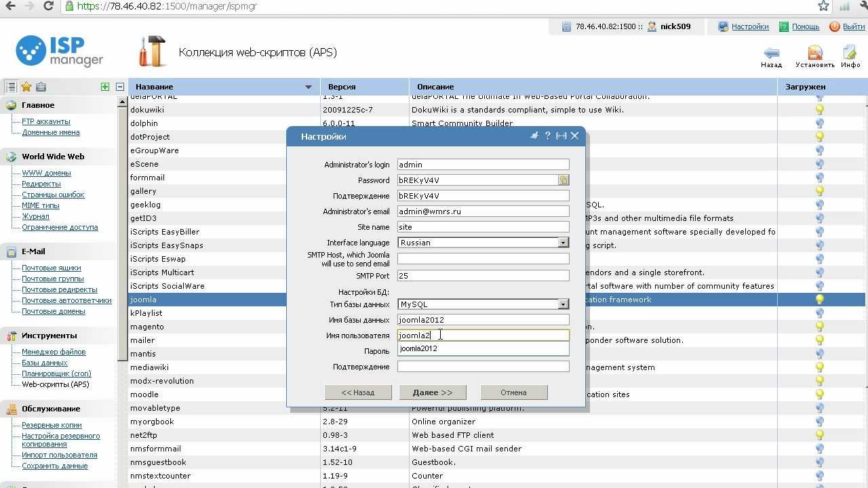The image size is (868, 488).
Task: Click the light bulb icon in the mantis row
Action: tap(820, 354)
